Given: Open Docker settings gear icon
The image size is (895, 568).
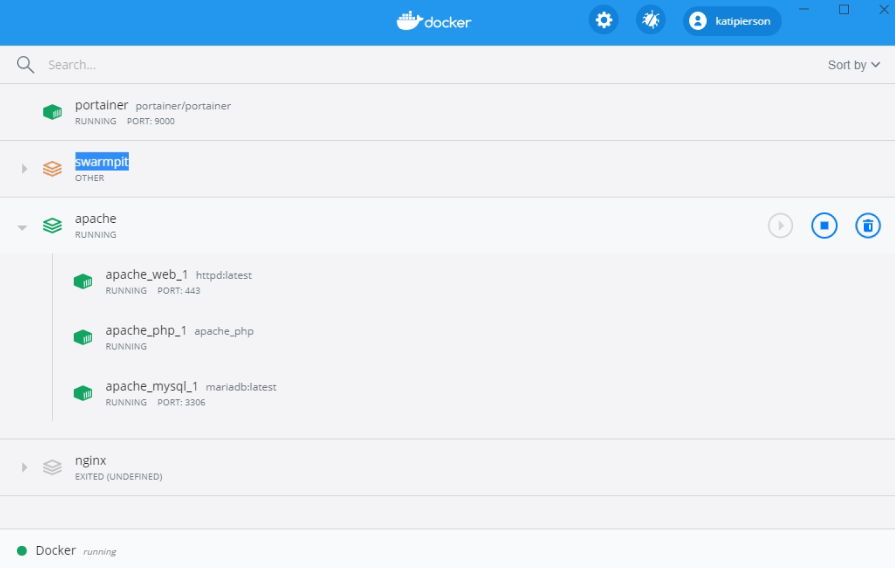Looking at the screenshot, I should 603,20.
